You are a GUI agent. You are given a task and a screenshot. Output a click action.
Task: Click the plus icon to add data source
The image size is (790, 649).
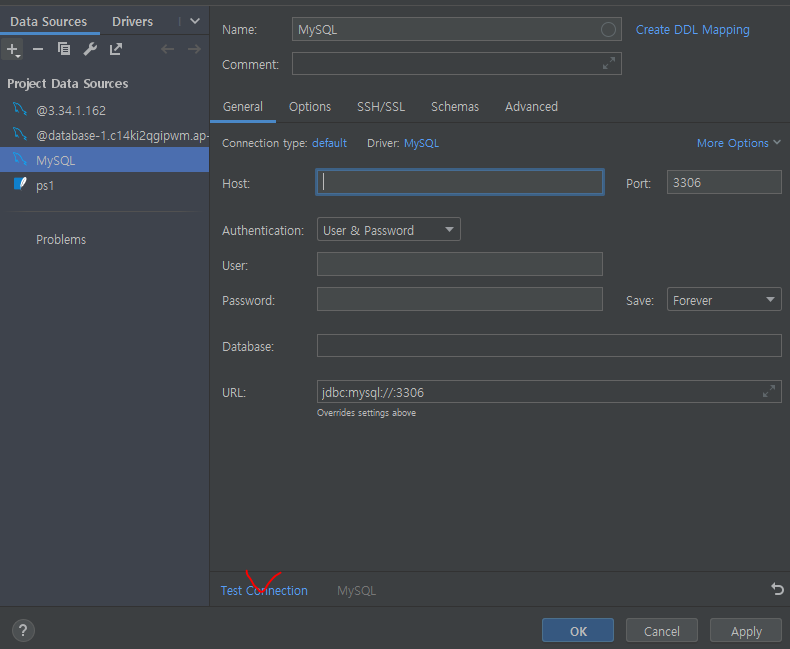point(12,49)
